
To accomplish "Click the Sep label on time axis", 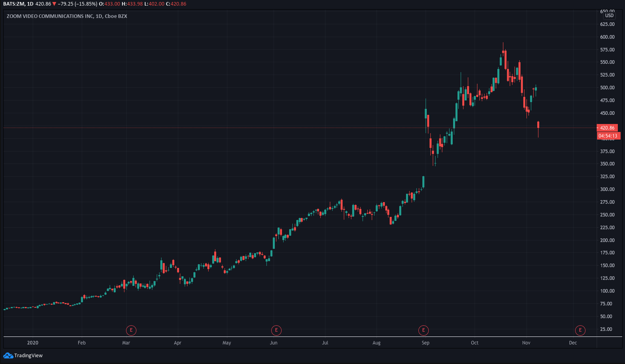I will tap(426, 343).
